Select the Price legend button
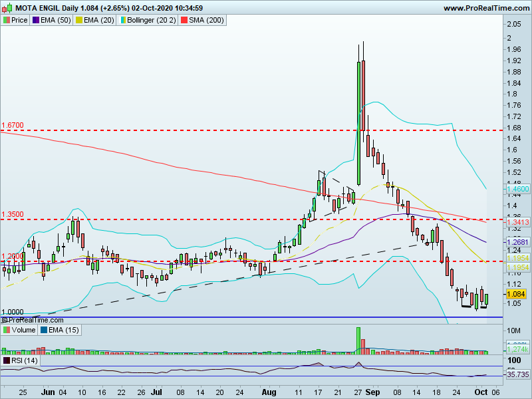Screen dimensions: 532x399 tap(15, 21)
